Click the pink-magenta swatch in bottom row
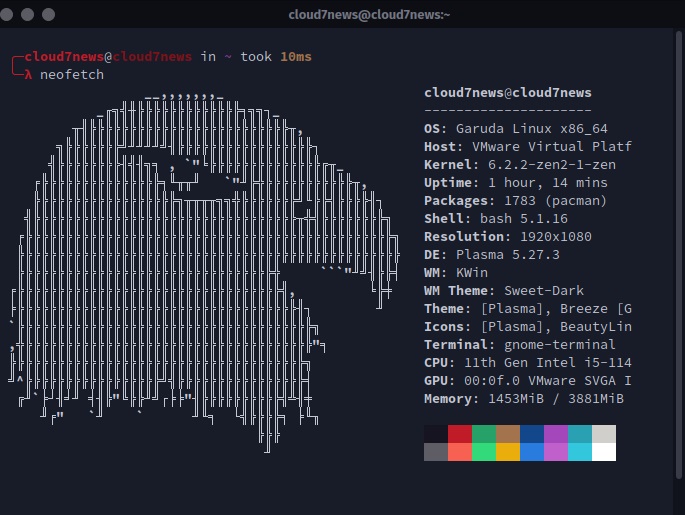This screenshot has height=515, width=685. pyautogui.click(x=556, y=452)
